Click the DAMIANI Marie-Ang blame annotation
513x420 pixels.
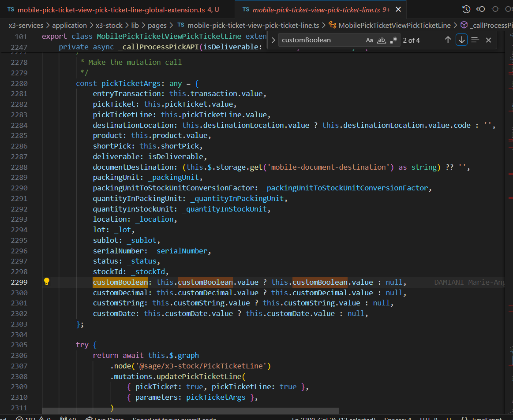coord(469,282)
